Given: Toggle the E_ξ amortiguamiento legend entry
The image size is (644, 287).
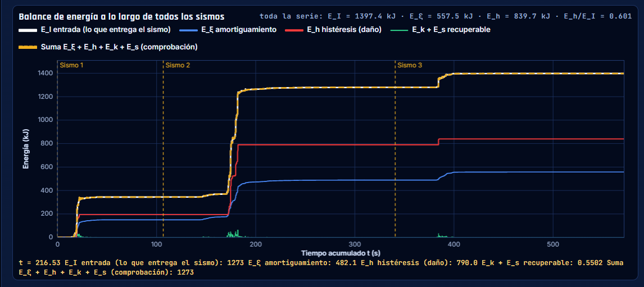Looking at the screenshot, I should coord(229,30).
